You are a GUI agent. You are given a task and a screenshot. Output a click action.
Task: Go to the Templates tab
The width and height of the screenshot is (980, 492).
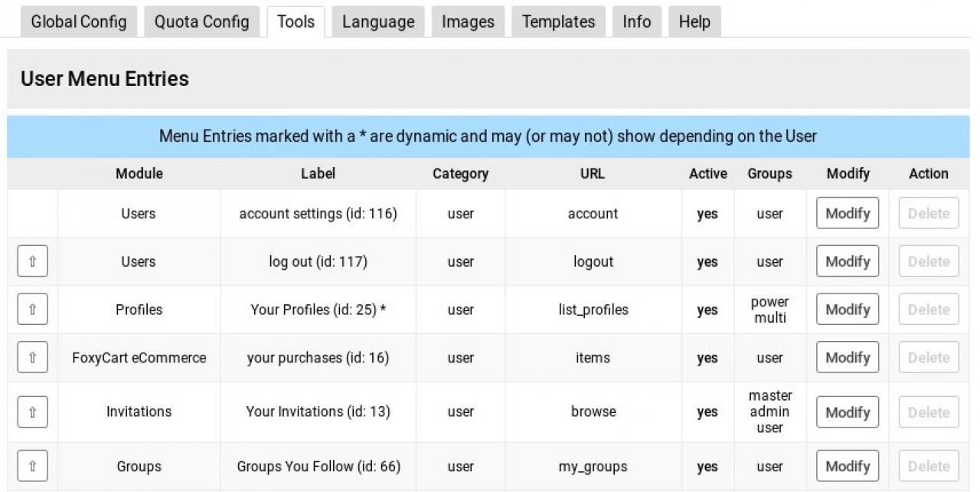pos(559,21)
